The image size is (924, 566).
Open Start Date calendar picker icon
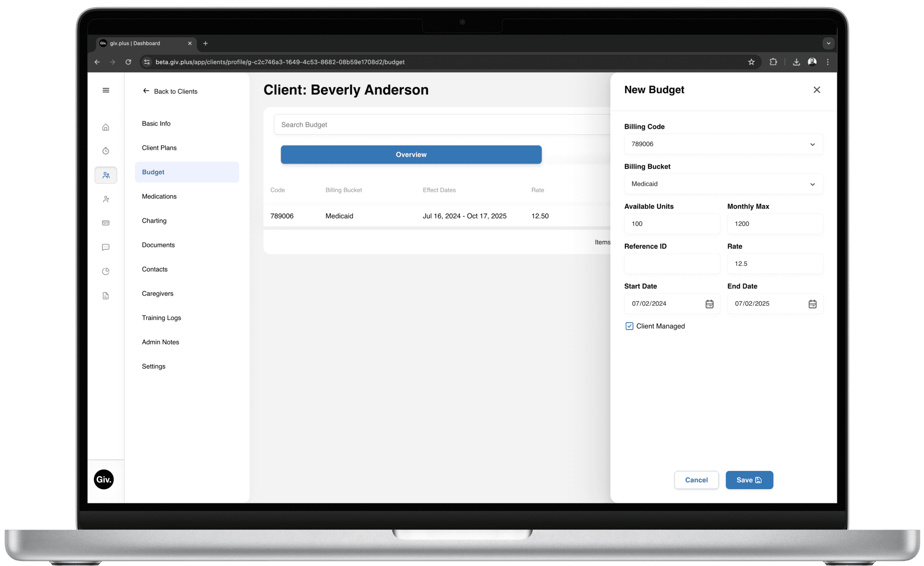[709, 304]
